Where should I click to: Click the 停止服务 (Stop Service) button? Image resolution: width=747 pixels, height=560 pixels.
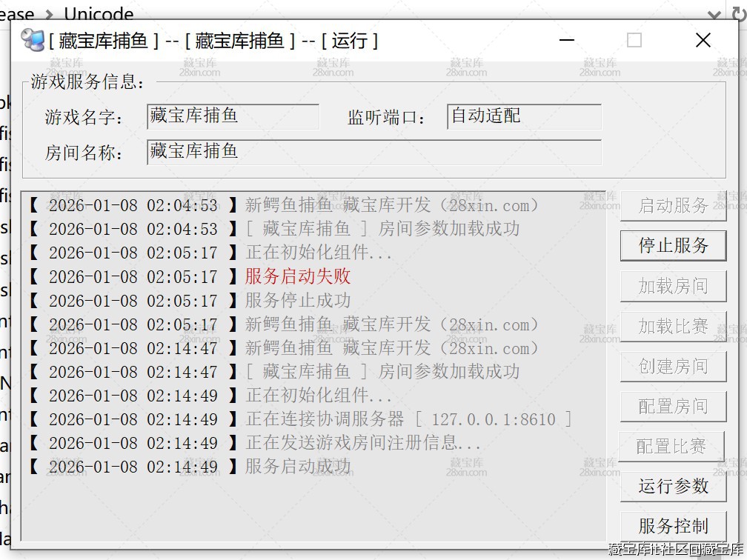click(x=673, y=245)
